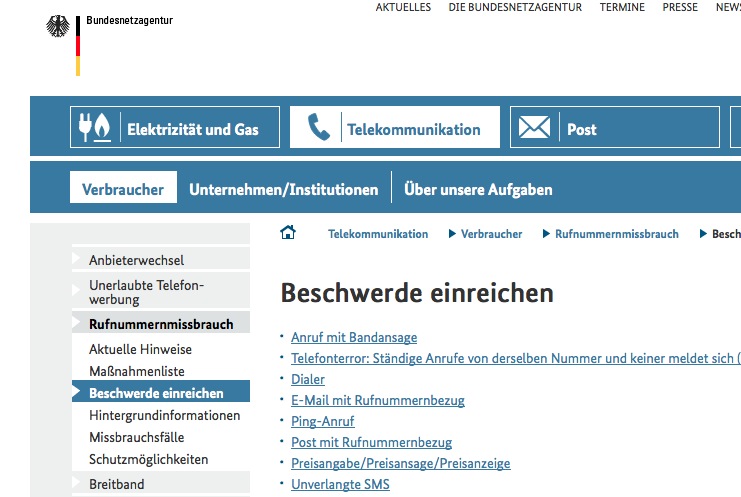The height and width of the screenshot is (497, 741).
Task: Open the Aktuelles top menu item
Action: tap(403, 7)
